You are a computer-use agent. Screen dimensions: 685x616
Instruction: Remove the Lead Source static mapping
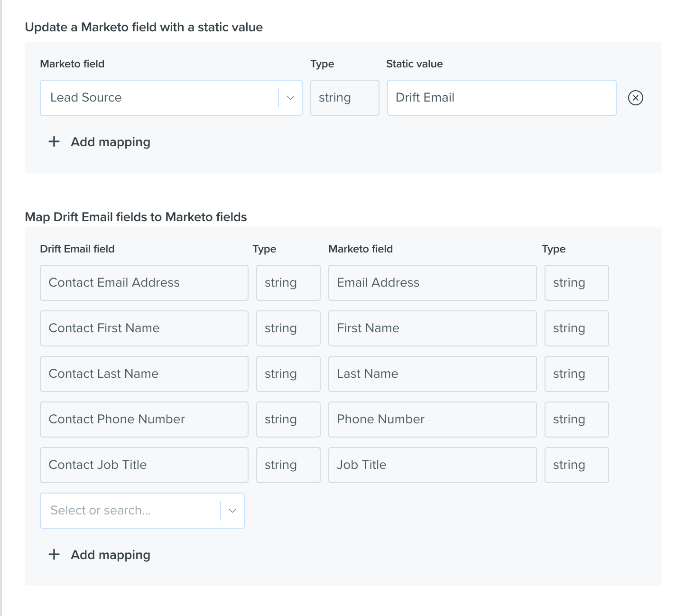pos(635,98)
